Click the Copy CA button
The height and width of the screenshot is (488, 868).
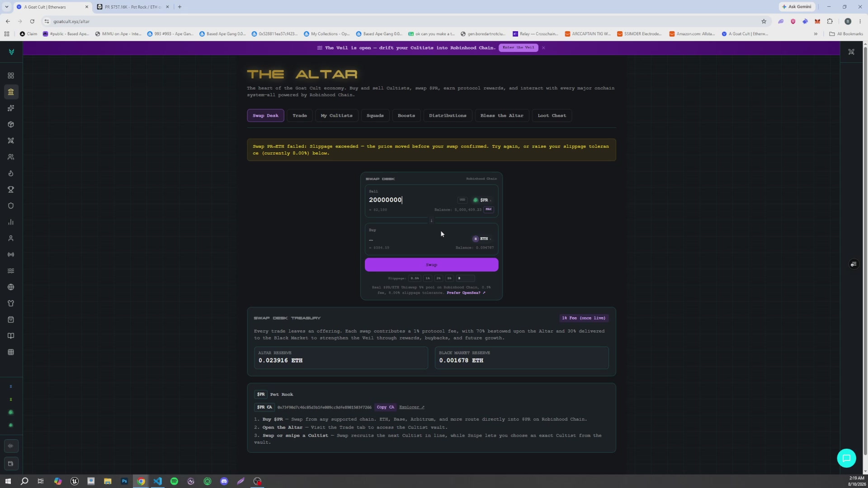(x=386, y=407)
